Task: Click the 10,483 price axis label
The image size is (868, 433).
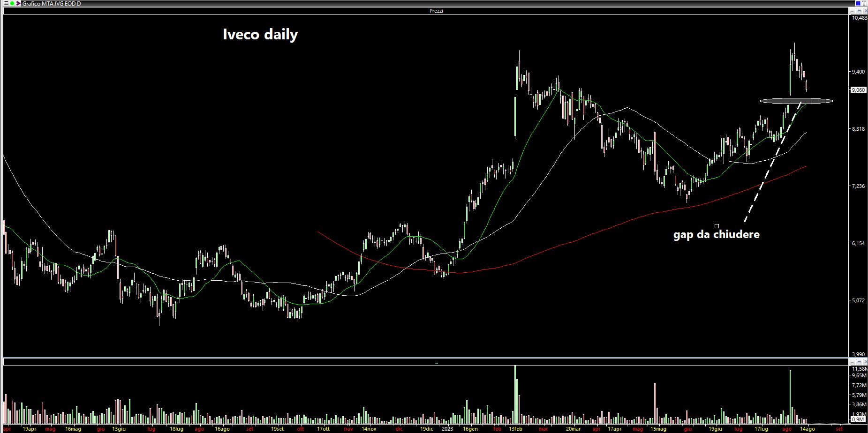Action: (x=859, y=18)
